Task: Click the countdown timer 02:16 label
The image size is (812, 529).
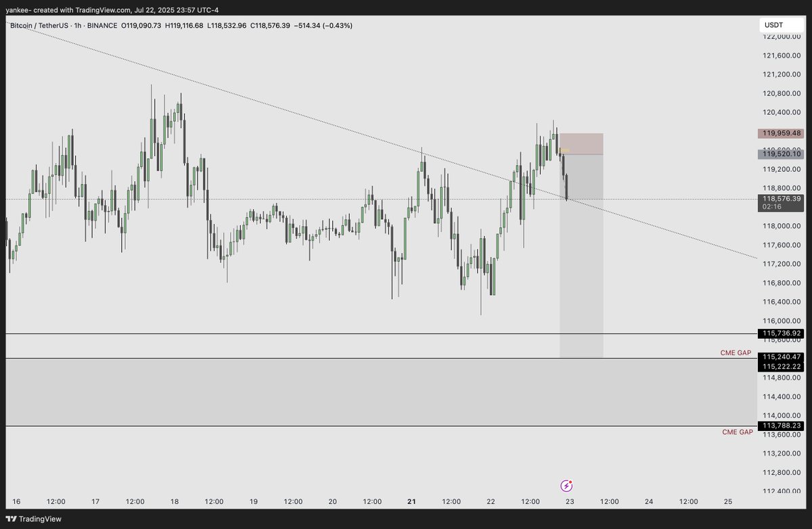Action: pyautogui.click(x=771, y=206)
